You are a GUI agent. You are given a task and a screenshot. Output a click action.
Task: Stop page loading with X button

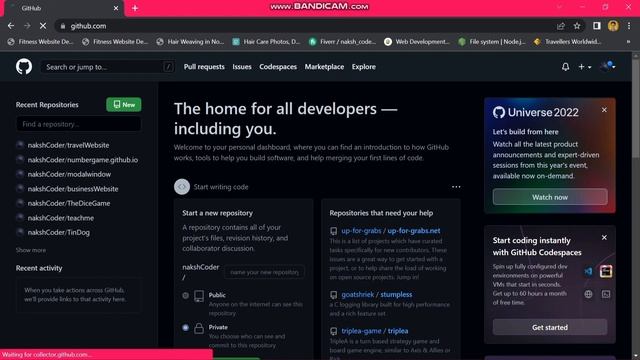click(x=43, y=26)
